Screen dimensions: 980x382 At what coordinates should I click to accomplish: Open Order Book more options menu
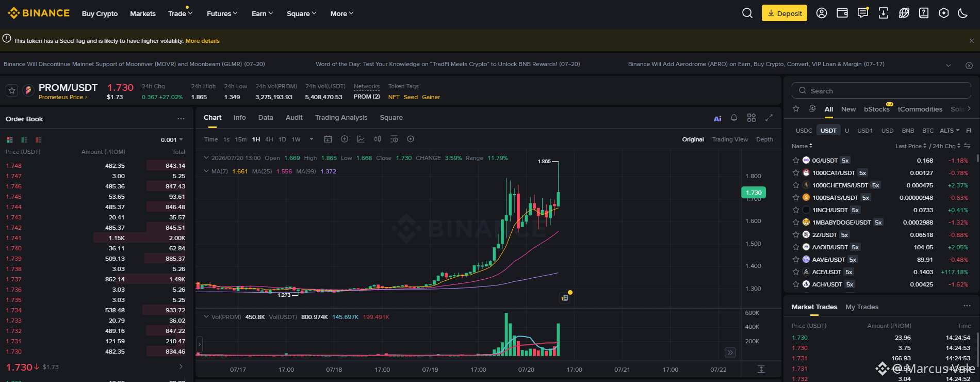tap(181, 119)
